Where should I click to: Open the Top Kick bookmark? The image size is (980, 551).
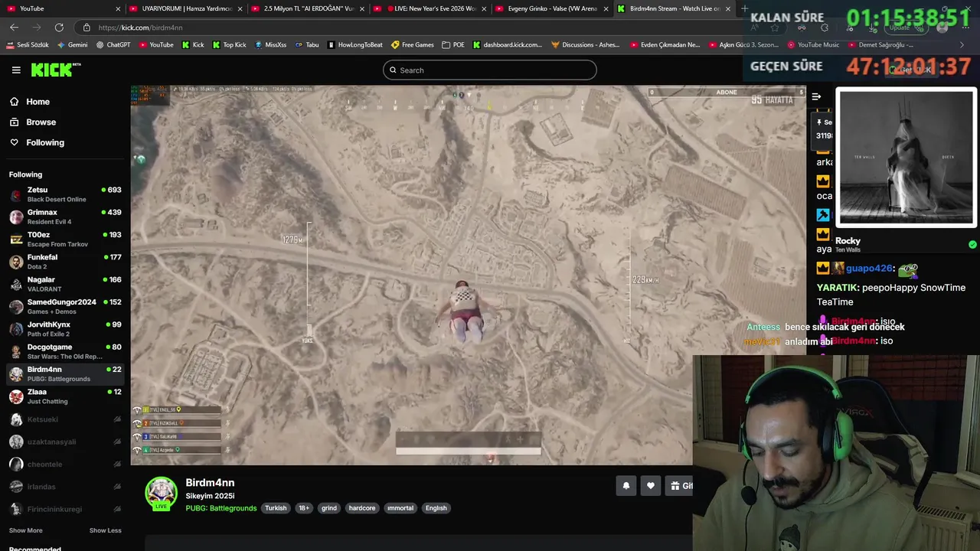coord(230,45)
